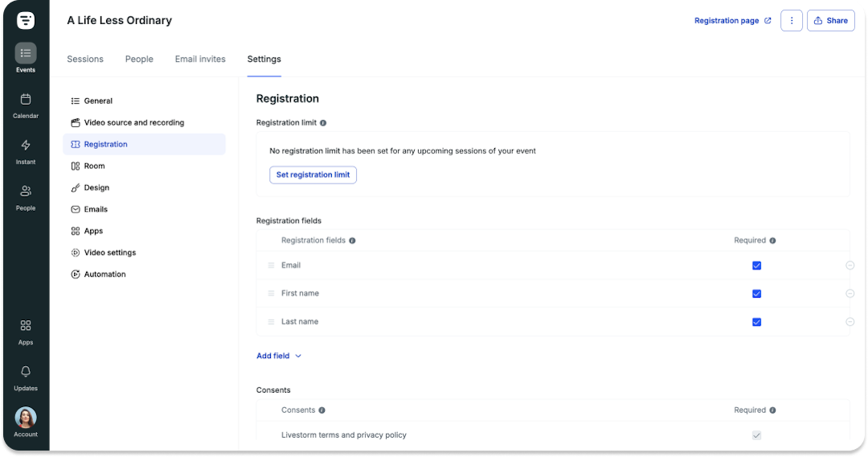
Task: Click the Livestorm logo icon
Action: pyautogui.click(x=26, y=20)
